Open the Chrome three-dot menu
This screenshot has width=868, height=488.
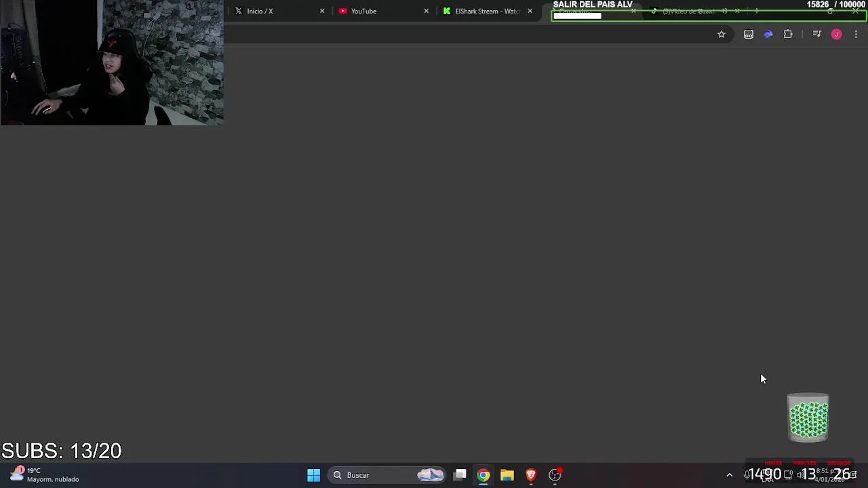click(856, 35)
